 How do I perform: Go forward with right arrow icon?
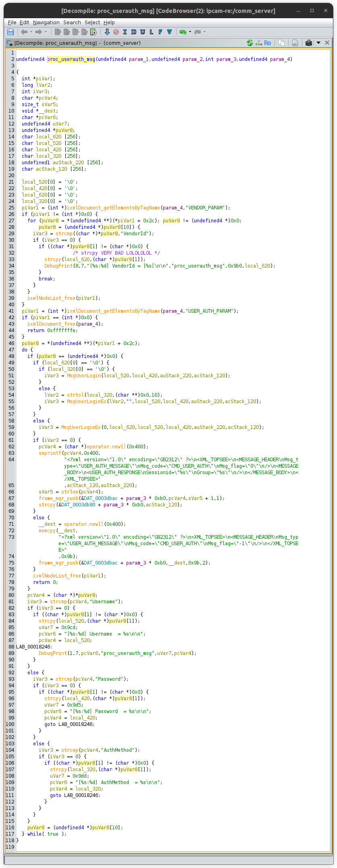pyautogui.click(x=39, y=32)
